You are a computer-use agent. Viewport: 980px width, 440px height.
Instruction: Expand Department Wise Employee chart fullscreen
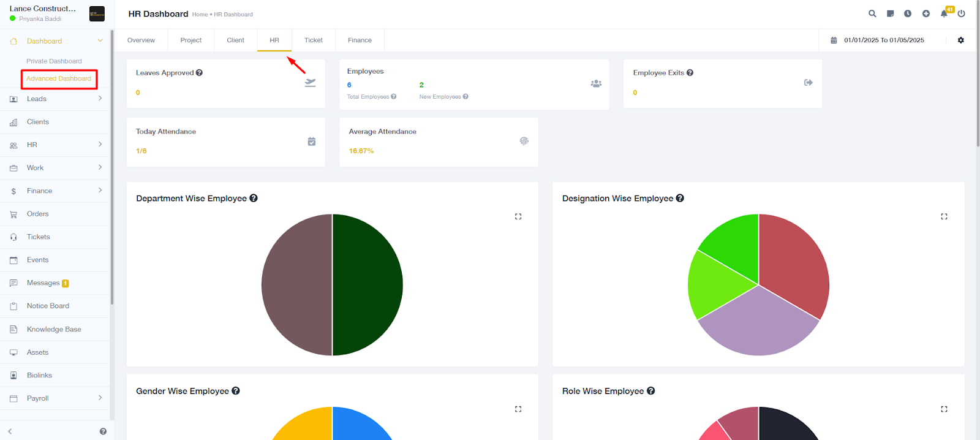pyautogui.click(x=518, y=216)
